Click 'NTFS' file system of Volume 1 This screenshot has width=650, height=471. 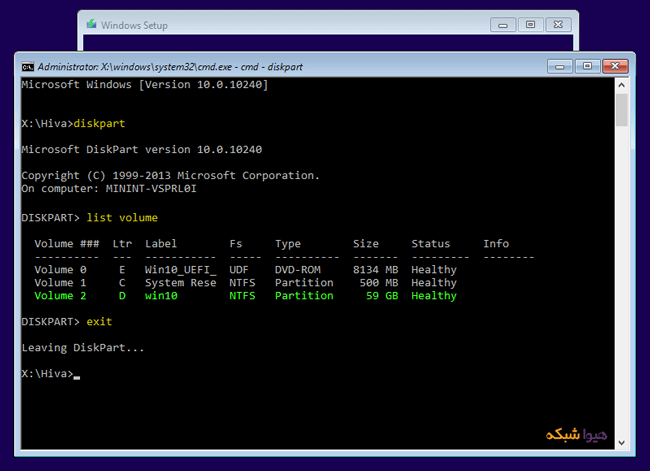[x=242, y=283]
